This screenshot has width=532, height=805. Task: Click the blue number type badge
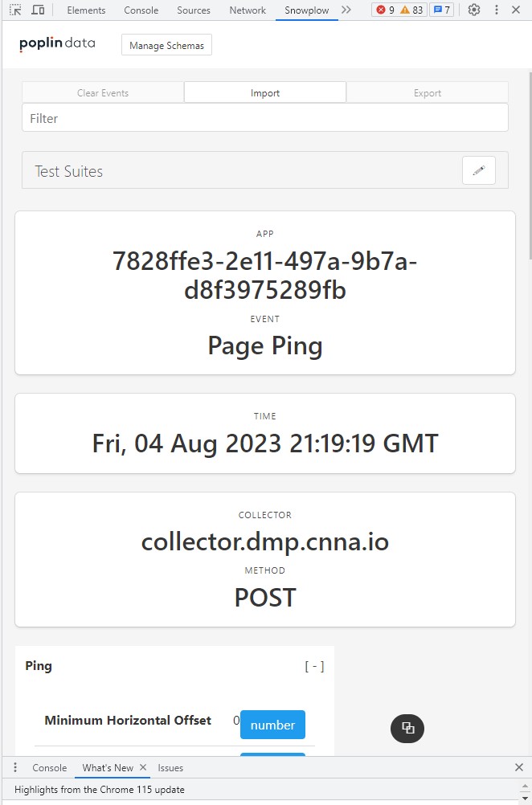pyautogui.click(x=272, y=725)
